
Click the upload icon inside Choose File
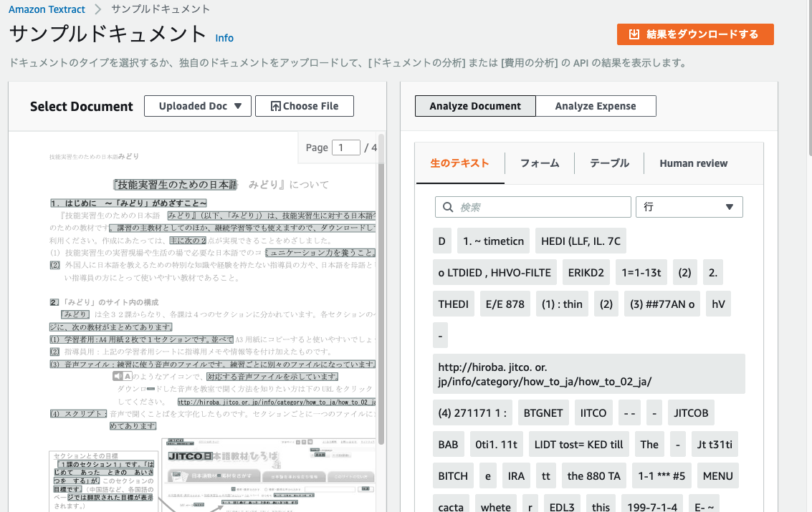point(274,105)
